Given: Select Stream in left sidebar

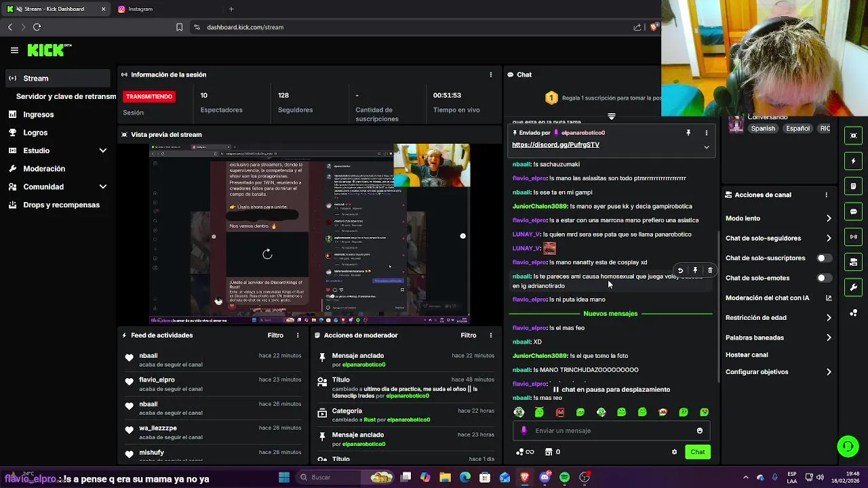Looking at the screenshot, I should (x=58, y=78).
